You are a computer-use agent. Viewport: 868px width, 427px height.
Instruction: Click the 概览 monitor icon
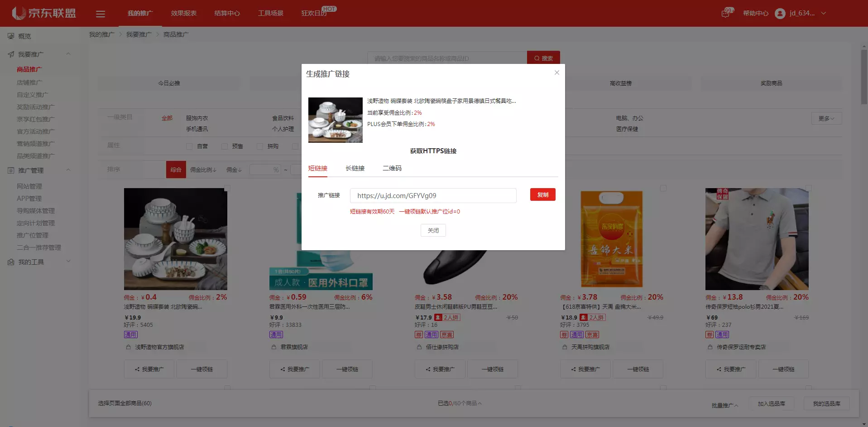pyautogui.click(x=11, y=36)
